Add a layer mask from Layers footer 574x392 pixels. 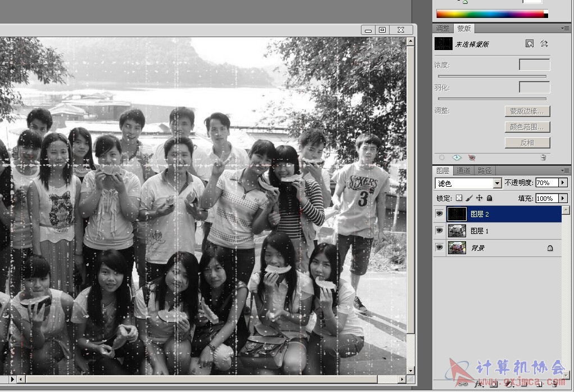pyautogui.click(x=494, y=384)
